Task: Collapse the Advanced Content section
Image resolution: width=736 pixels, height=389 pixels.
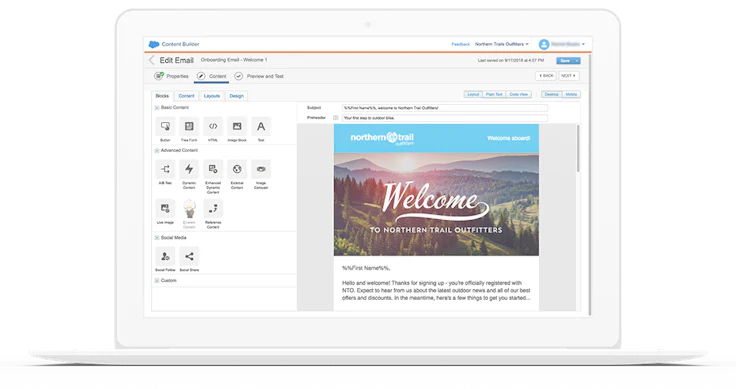Action: tap(157, 151)
